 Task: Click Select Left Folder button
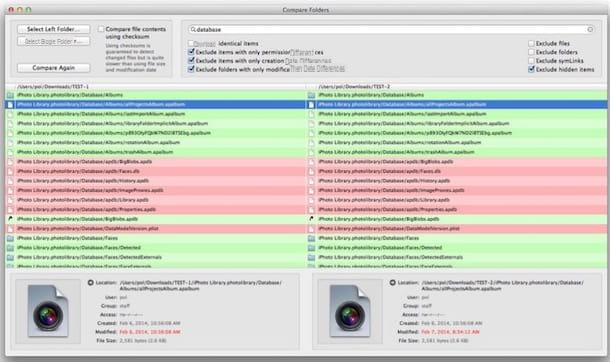click(x=53, y=29)
